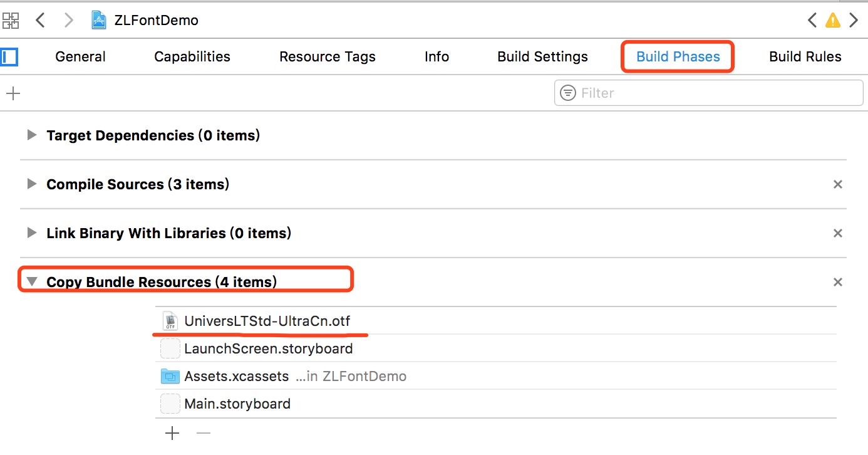Viewport: 868px width, 455px height.
Task: Delete the Compile Sources phase
Action: 837,184
